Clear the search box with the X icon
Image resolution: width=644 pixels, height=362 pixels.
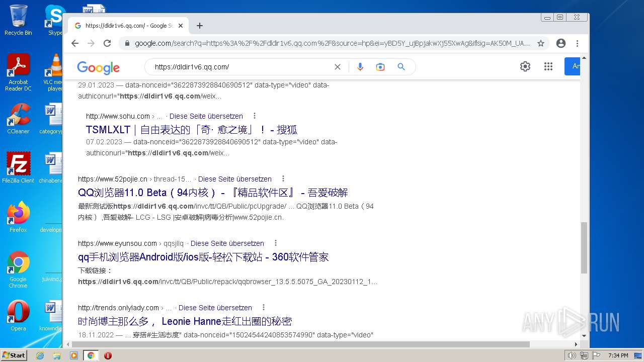(338, 67)
